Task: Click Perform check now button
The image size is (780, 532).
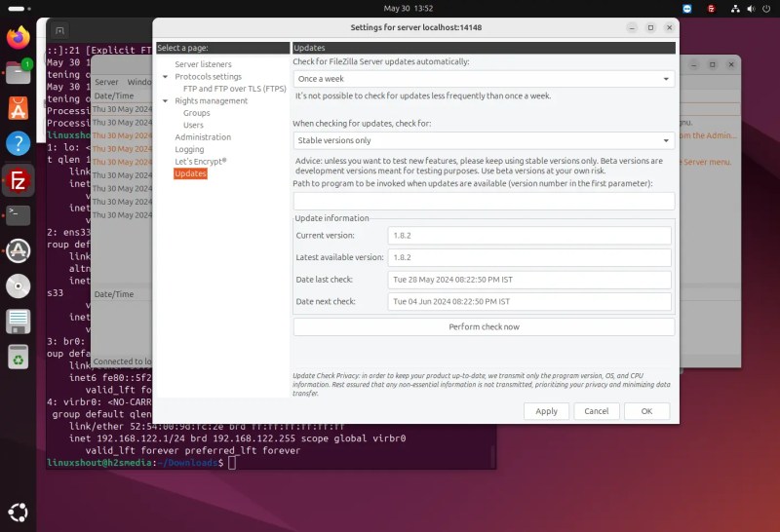Action: pos(484,326)
